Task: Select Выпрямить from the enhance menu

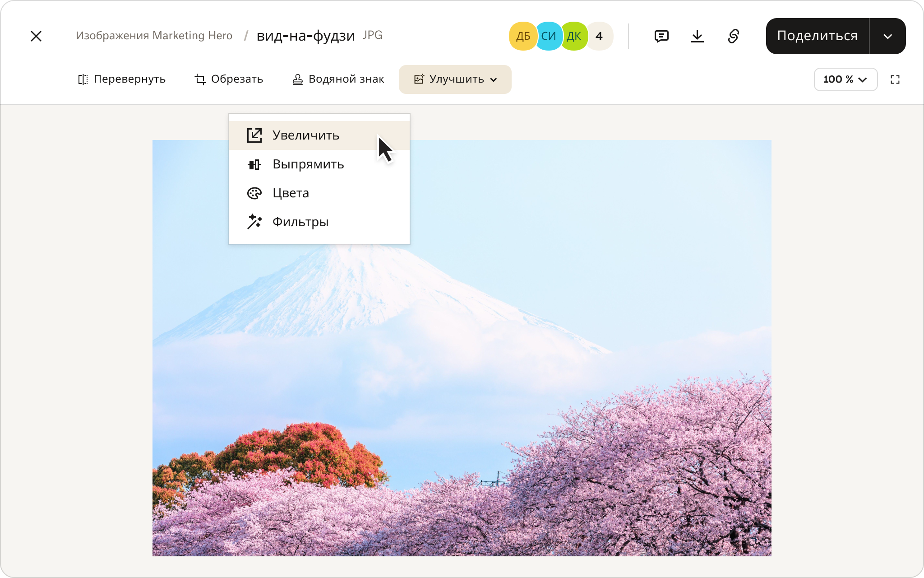Action: pyautogui.click(x=319, y=164)
